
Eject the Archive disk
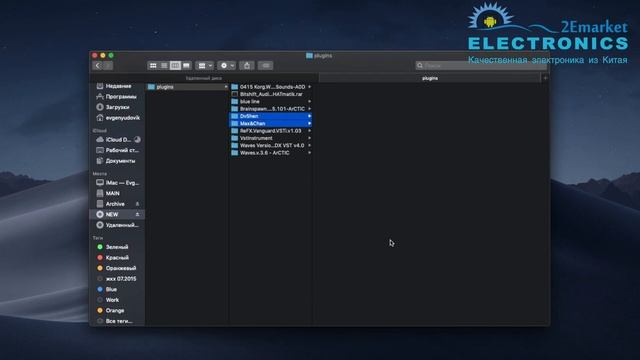[x=138, y=204]
